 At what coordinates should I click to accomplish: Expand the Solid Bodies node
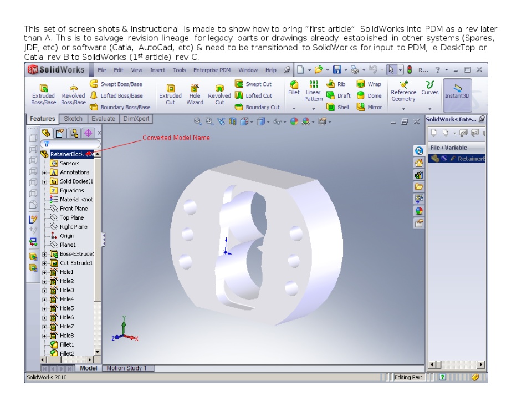click(x=44, y=182)
